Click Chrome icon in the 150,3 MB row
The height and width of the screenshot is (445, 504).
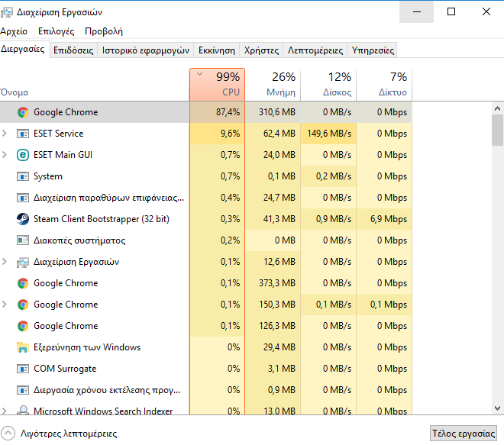[23, 305]
